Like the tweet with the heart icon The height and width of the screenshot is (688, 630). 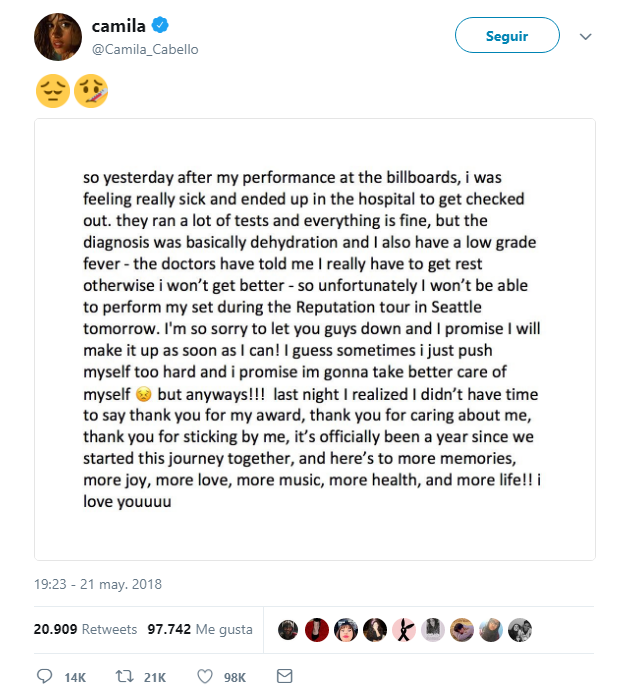[x=205, y=677]
